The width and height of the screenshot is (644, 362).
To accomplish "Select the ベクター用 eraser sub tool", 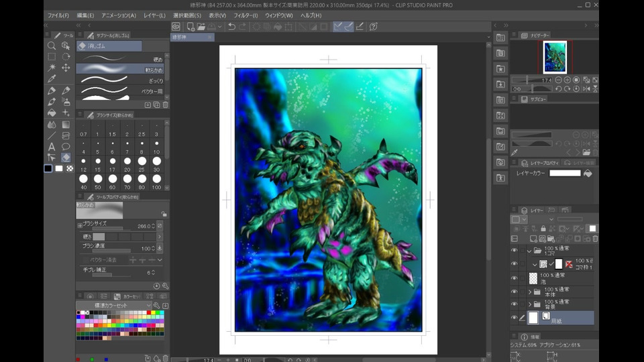I will 120,90.
